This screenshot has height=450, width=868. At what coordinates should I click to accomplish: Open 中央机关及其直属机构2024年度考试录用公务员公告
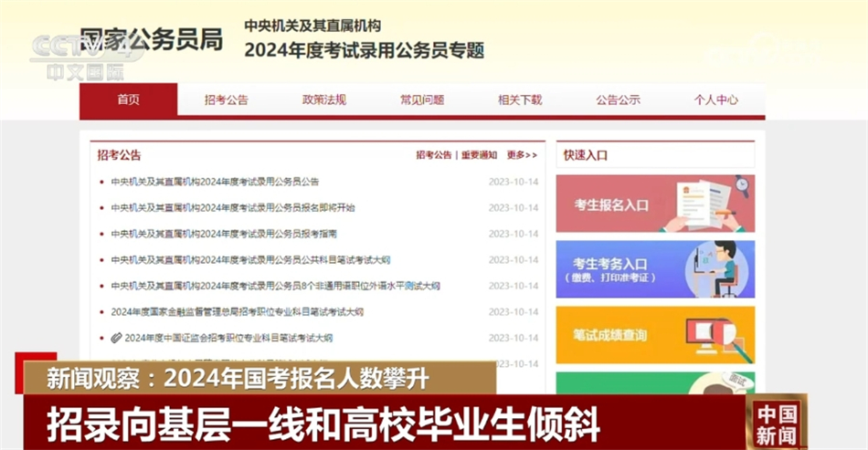tap(215, 182)
